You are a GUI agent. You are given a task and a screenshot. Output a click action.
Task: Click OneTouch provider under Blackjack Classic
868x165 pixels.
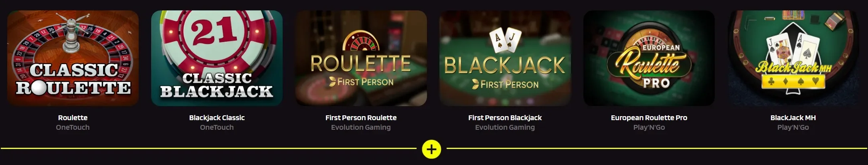point(217,127)
